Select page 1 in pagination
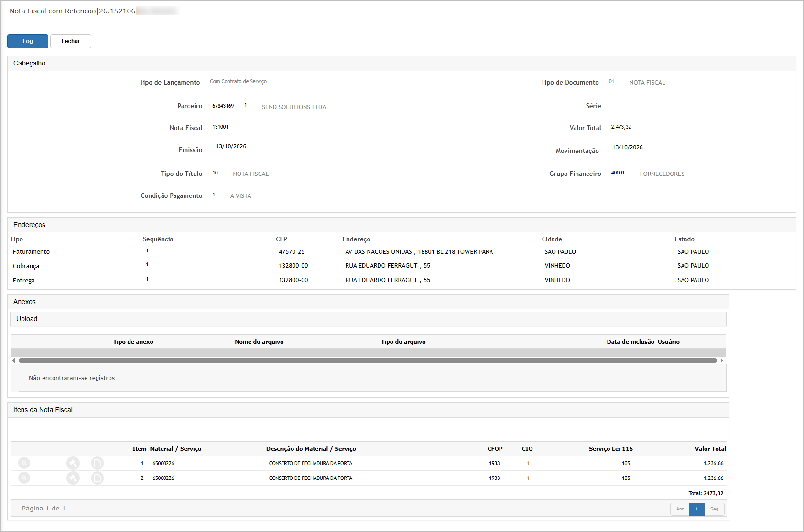Viewport: 804px width, 532px height. pyautogui.click(x=697, y=509)
